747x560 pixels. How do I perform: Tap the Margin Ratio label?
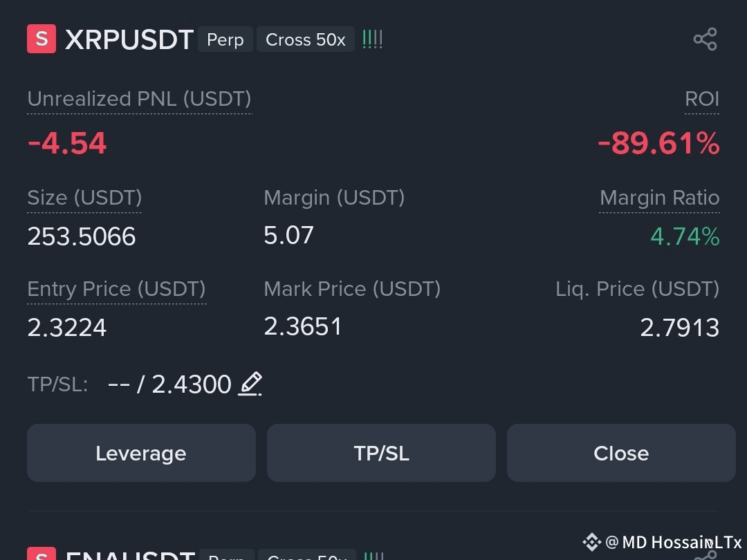pyautogui.click(x=659, y=198)
